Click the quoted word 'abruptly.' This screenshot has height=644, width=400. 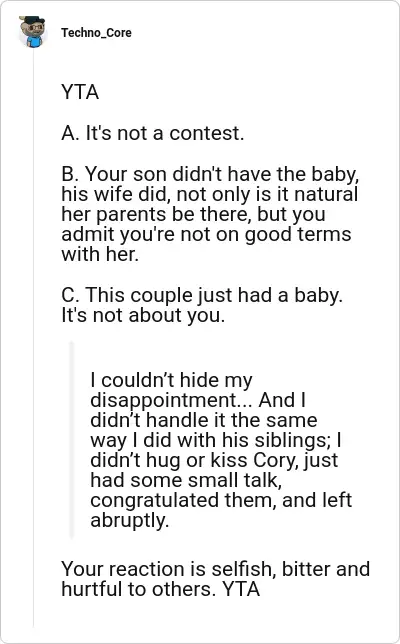(x=130, y=520)
